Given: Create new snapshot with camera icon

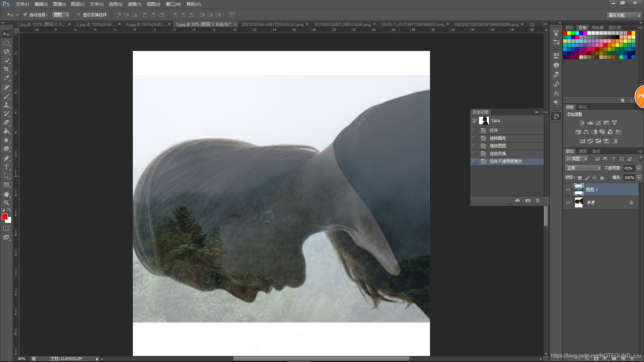Looking at the screenshot, I should (x=528, y=200).
